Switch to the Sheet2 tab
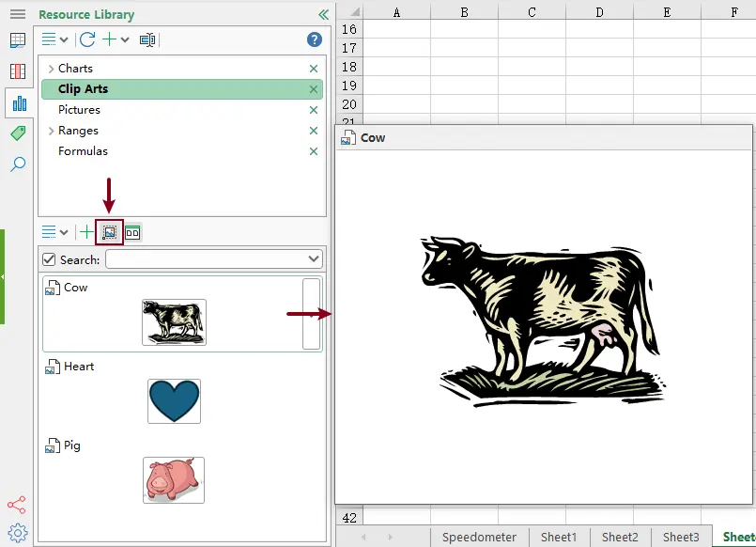Viewport: 756px width, 547px height. click(x=620, y=537)
